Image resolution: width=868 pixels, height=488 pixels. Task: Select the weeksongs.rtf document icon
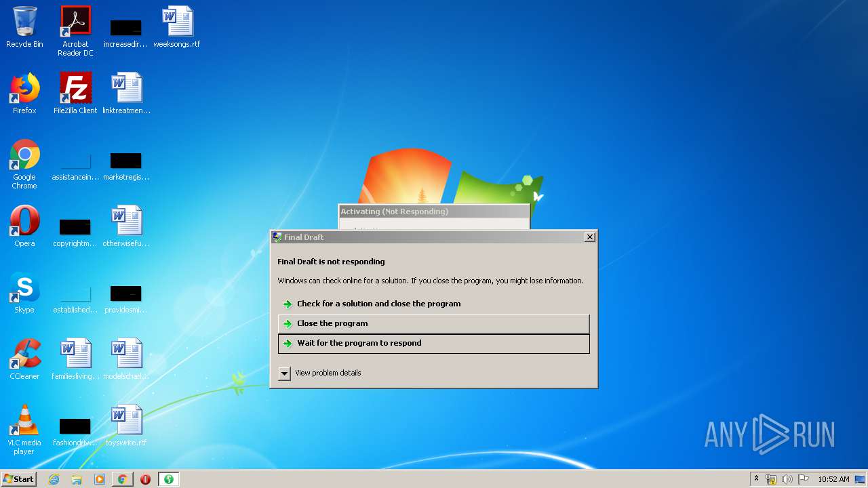(x=177, y=27)
